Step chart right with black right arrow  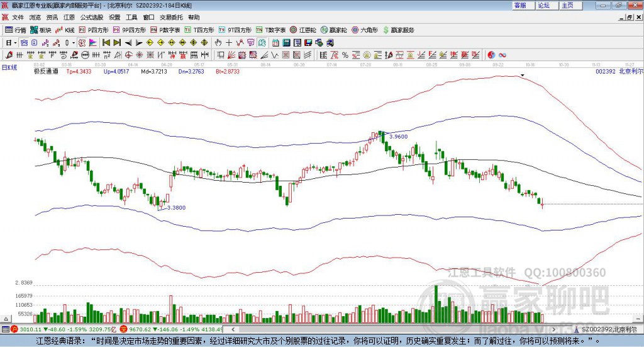139,43
